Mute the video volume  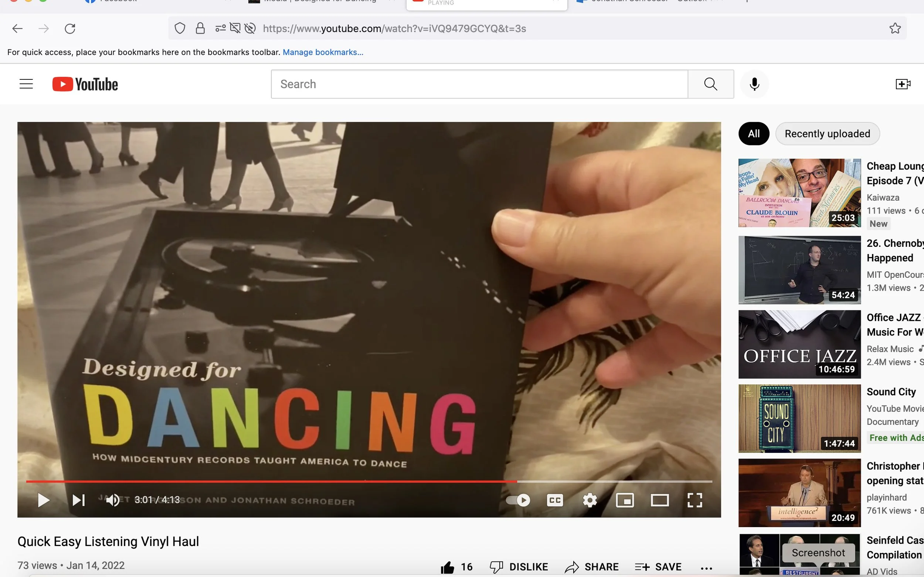coord(113,500)
